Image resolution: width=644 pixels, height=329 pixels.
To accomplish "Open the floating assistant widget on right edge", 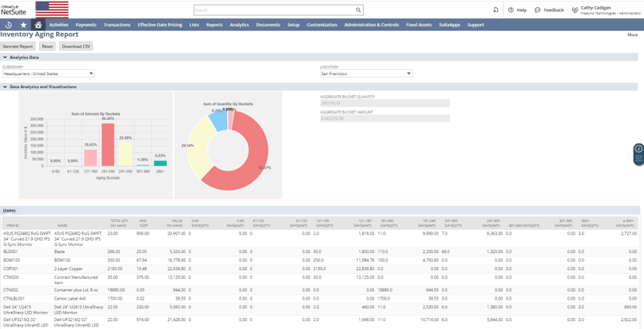I will (x=639, y=155).
